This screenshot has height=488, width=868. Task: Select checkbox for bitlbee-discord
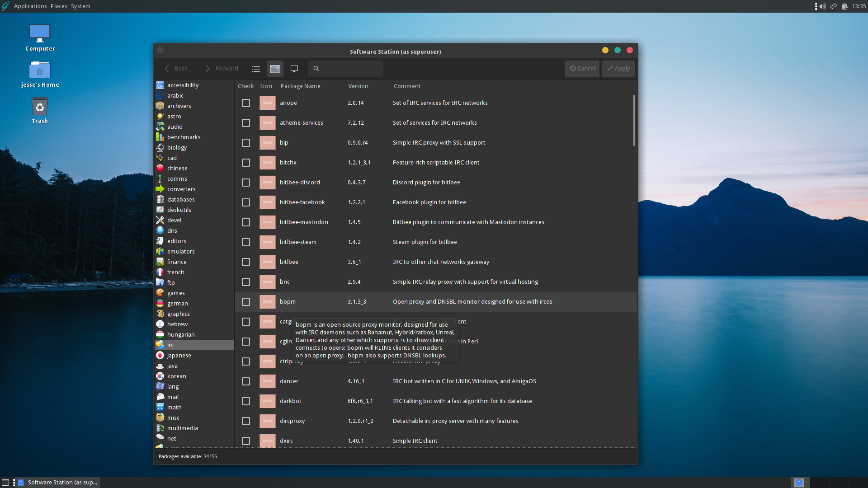coord(246,183)
